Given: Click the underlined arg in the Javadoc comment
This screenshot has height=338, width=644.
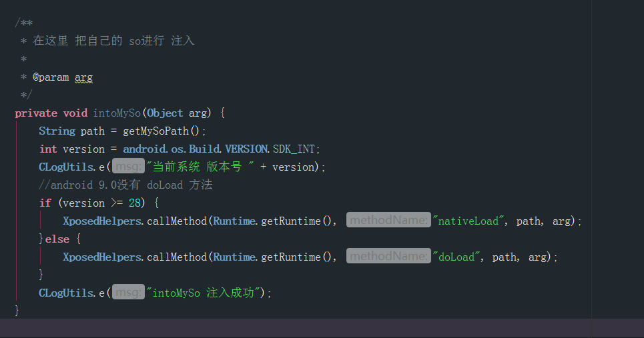Looking at the screenshot, I should point(83,77).
